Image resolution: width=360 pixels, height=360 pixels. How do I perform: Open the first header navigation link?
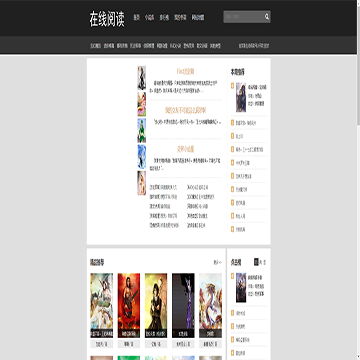click(136, 17)
